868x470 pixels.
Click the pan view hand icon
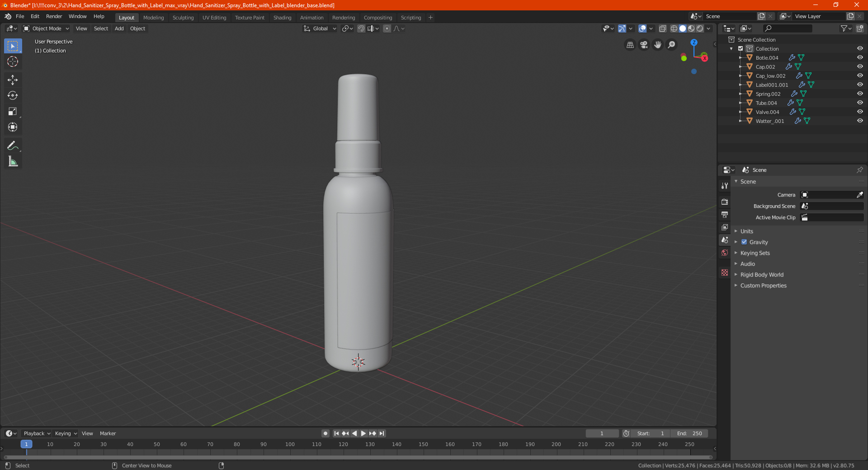point(658,45)
